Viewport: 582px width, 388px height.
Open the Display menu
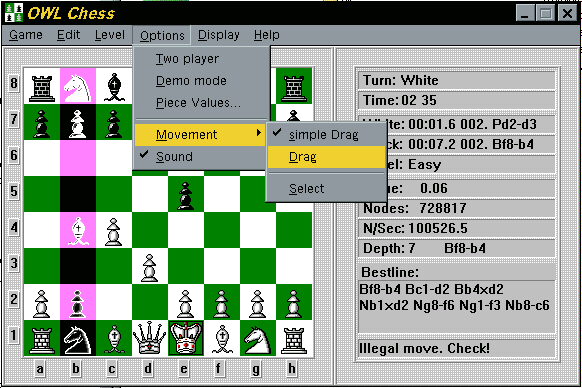point(219,35)
